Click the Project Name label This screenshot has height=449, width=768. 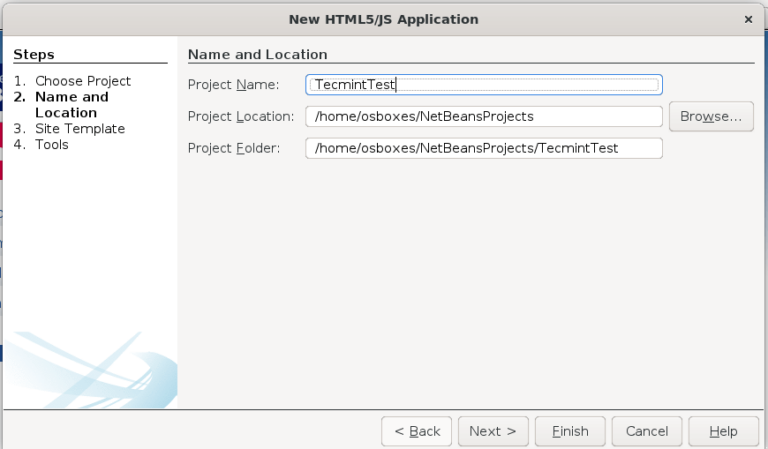233,85
